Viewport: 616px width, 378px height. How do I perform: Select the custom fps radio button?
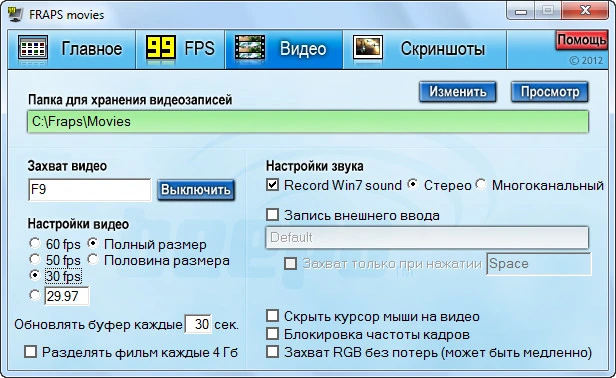coord(35,295)
